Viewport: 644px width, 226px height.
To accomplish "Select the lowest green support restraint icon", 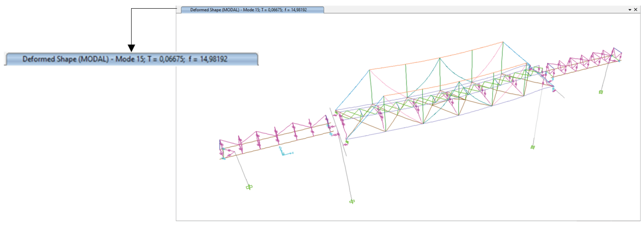I will point(352,201).
